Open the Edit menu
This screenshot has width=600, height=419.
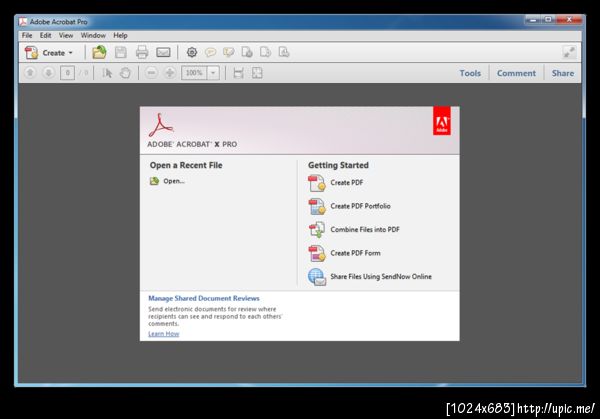click(45, 36)
